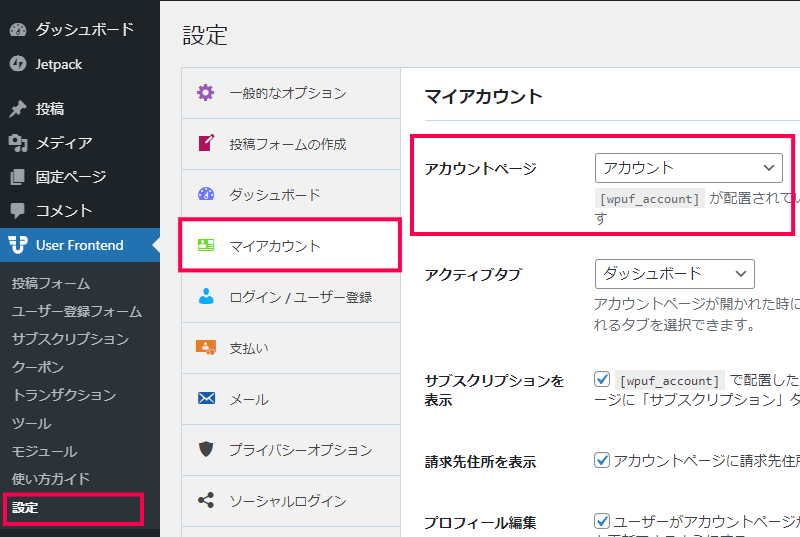Open コメント menu item
The height and width of the screenshot is (537, 800).
click(x=80, y=211)
